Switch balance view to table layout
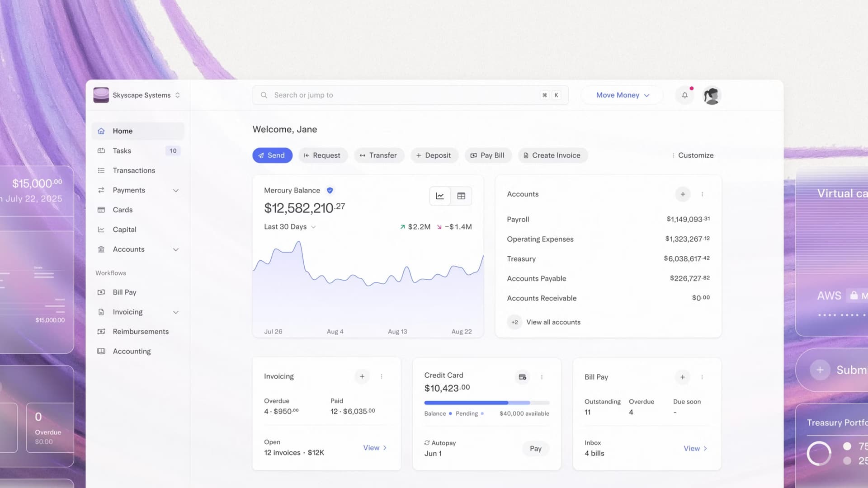868x488 pixels. (x=461, y=196)
